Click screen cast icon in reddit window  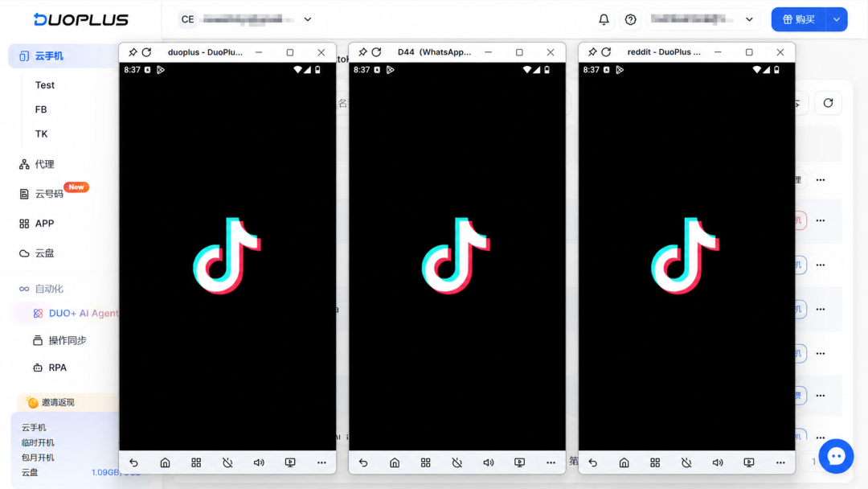pyautogui.click(x=749, y=462)
